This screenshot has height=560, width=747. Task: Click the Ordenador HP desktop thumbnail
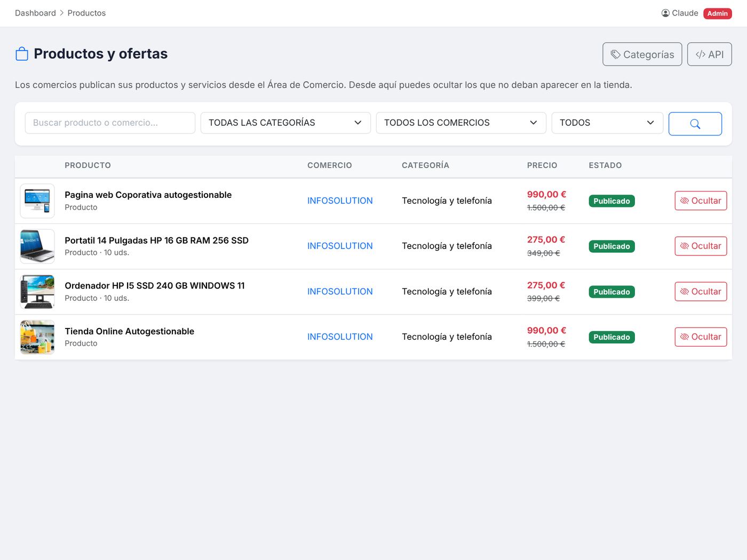coord(37,292)
